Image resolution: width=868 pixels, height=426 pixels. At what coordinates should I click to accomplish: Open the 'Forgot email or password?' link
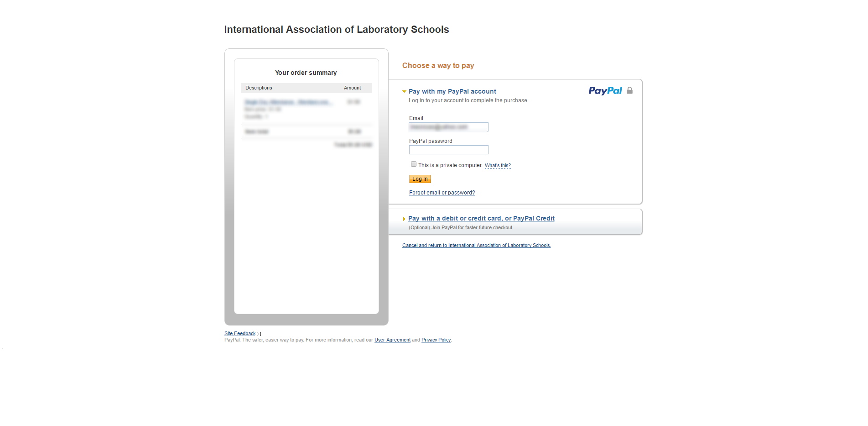(442, 192)
